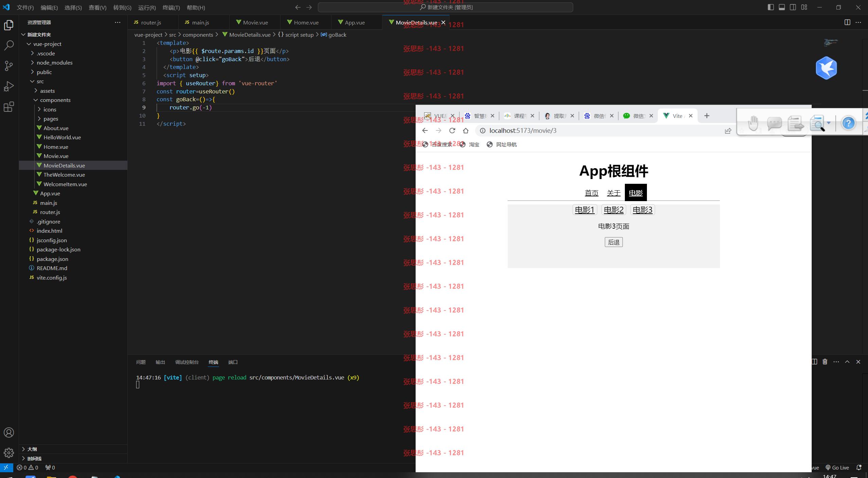
Task: Open the Explorer view in activity bar
Action: [x=9, y=25]
